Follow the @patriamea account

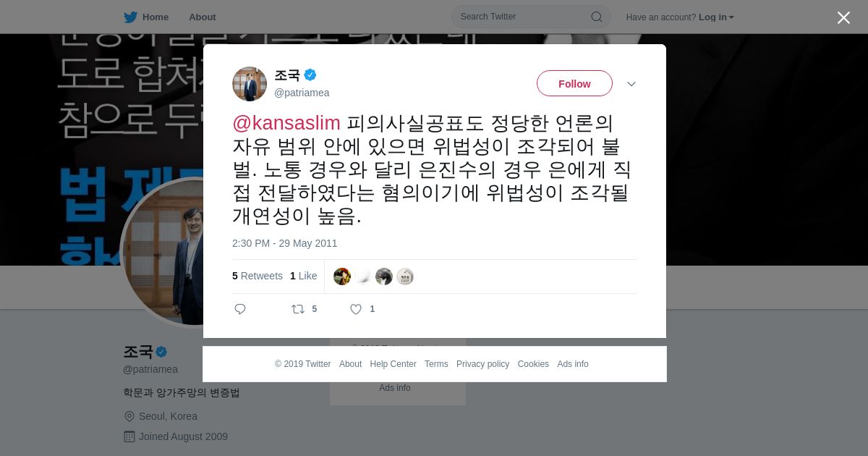tap(574, 83)
